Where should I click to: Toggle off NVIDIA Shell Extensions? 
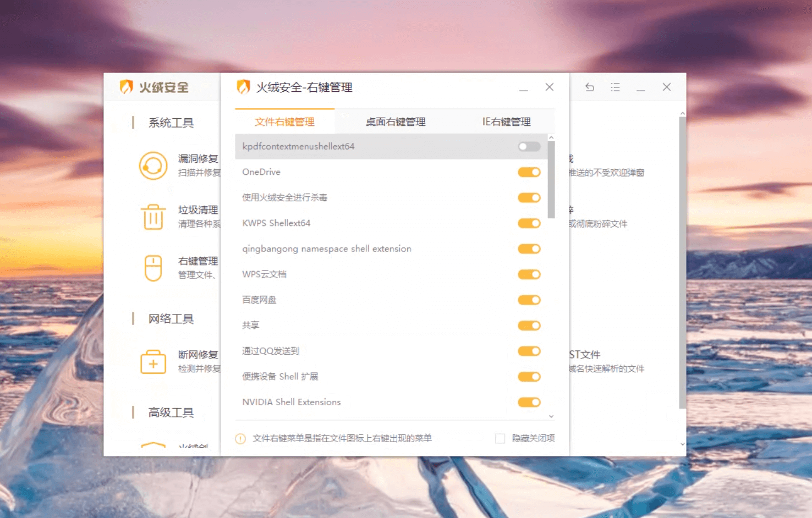(529, 403)
